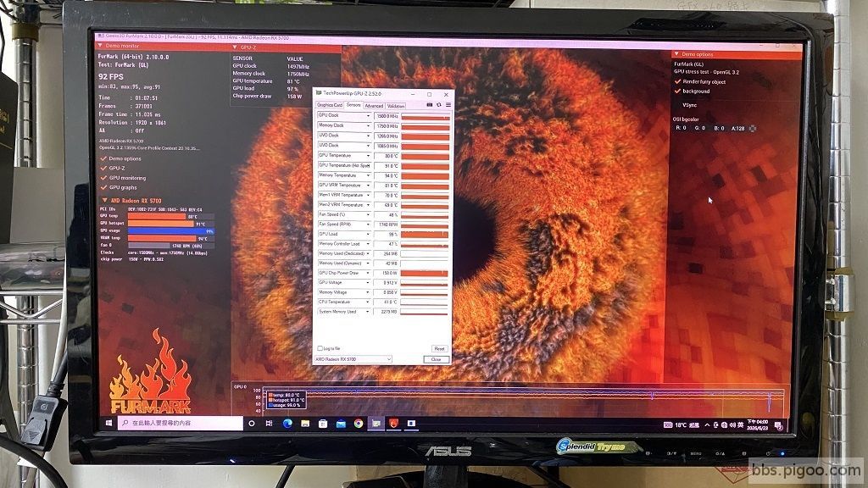Toggle the GPU graphs checkbox

click(103, 187)
